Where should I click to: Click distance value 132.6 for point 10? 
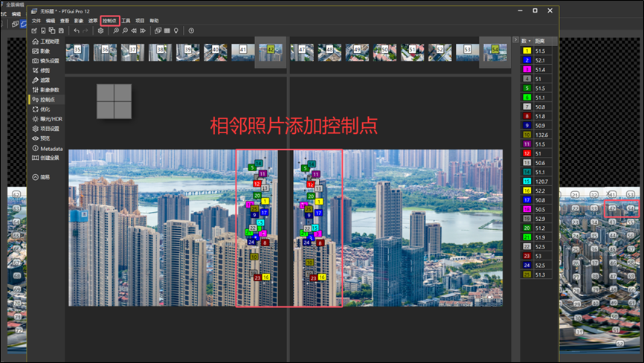click(x=541, y=135)
